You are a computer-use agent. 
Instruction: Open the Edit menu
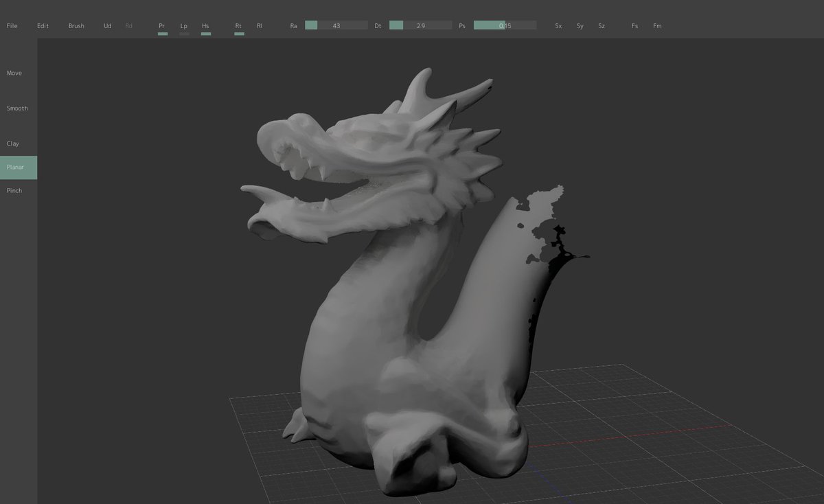coord(43,25)
